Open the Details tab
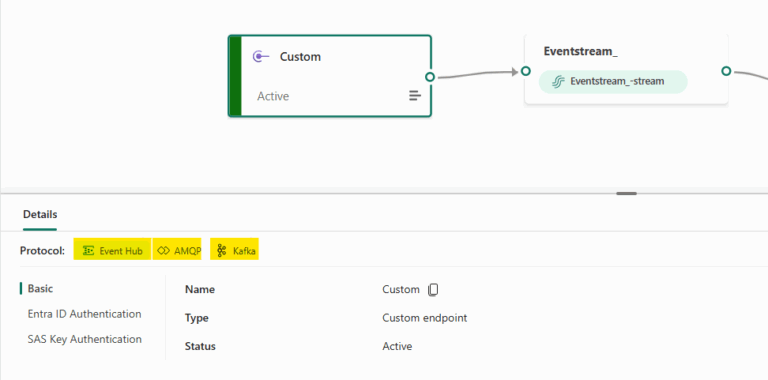 [40, 214]
